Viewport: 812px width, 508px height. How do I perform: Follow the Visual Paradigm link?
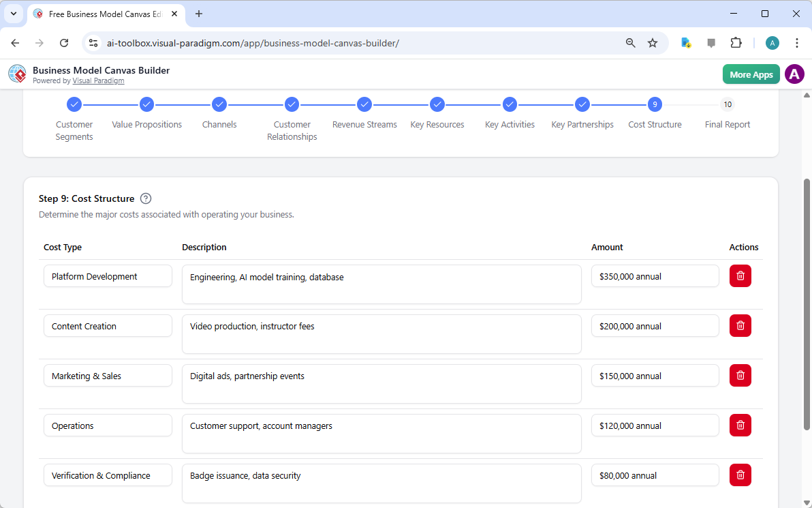(x=98, y=80)
